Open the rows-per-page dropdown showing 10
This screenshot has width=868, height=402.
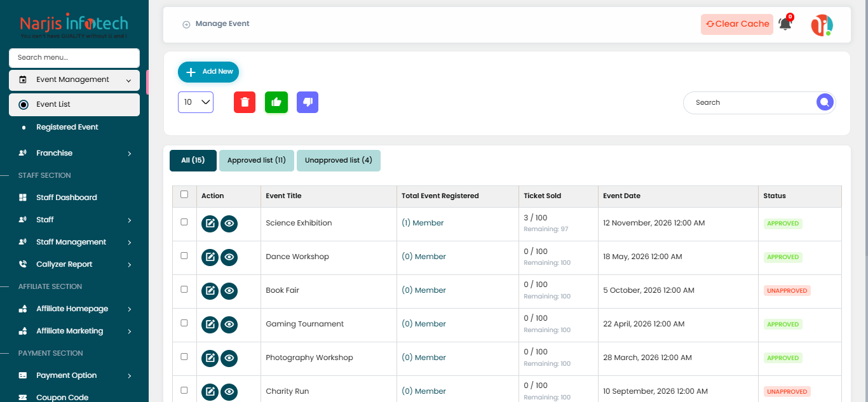point(196,102)
